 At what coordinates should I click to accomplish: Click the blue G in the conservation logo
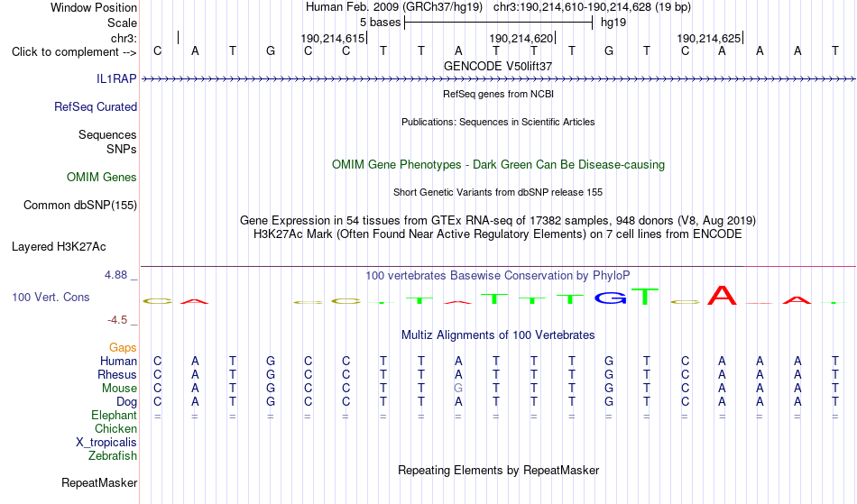click(x=610, y=298)
